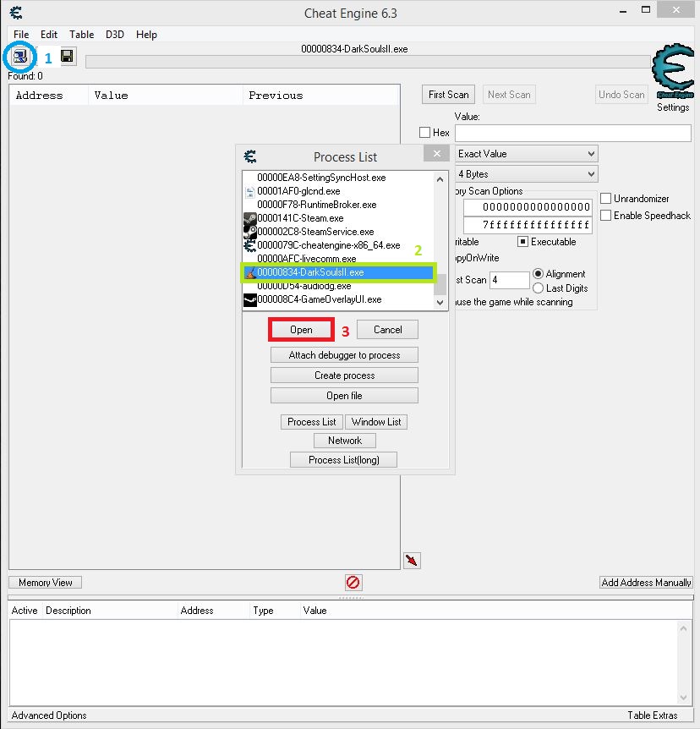The width and height of the screenshot is (700, 729).
Task: Open the Edit menu
Action: [x=49, y=35]
